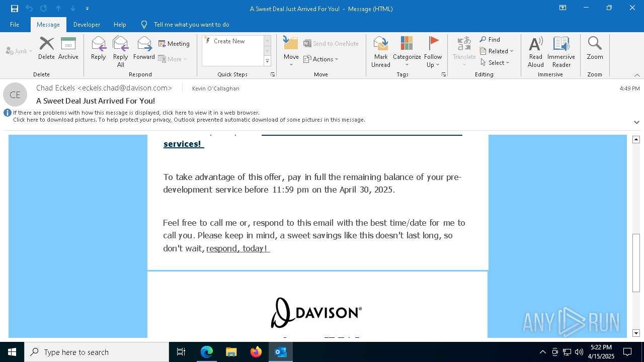Open Firefox from taskbar
The width and height of the screenshot is (644, 362).
[256, 352]
